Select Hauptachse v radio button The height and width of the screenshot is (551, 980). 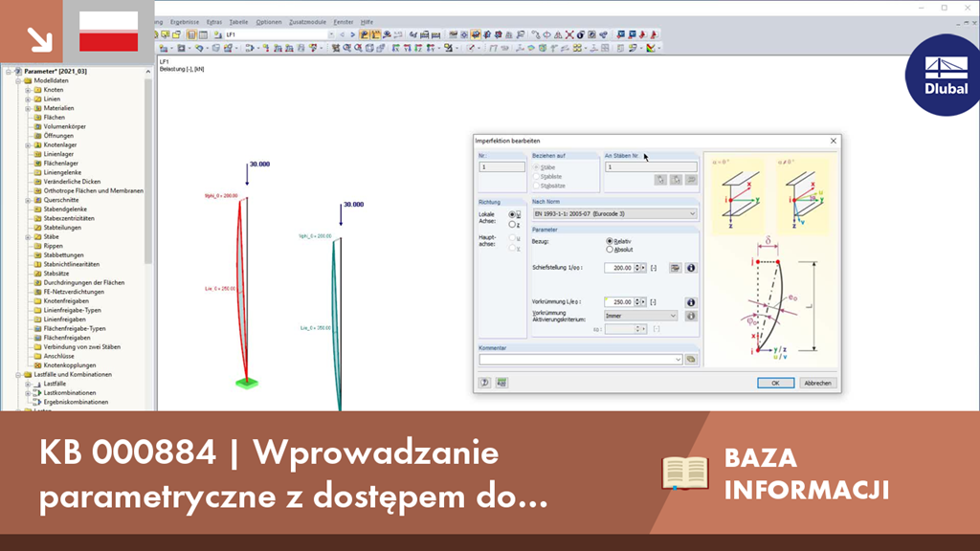tap(512, 248)
